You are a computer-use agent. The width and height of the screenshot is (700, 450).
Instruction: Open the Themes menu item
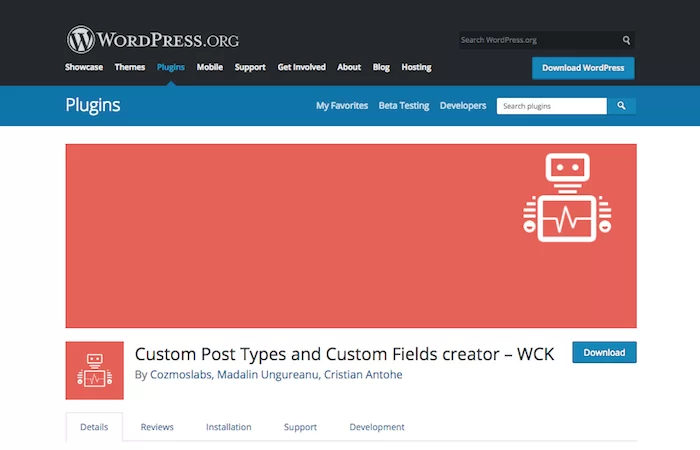(129, 67)
